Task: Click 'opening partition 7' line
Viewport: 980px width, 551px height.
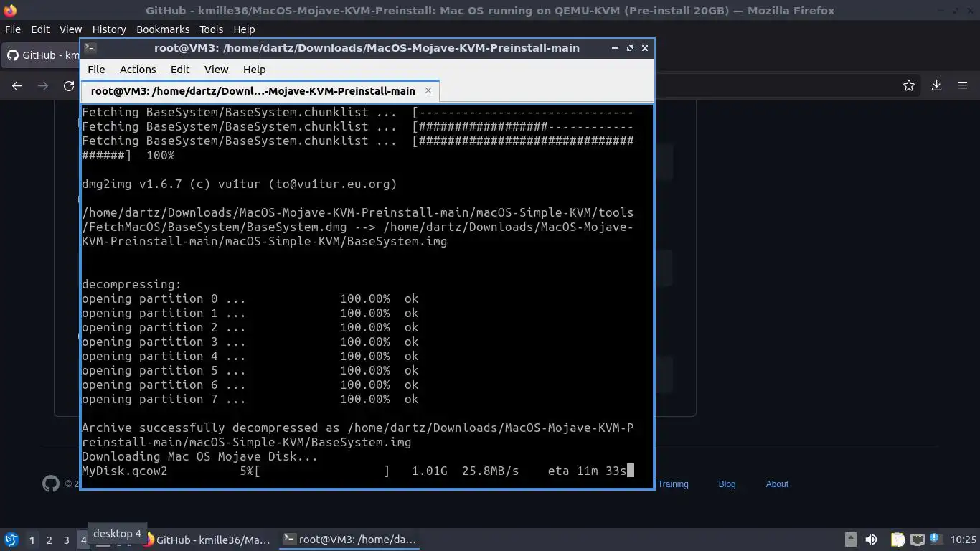Action: [x=250, y=399]
